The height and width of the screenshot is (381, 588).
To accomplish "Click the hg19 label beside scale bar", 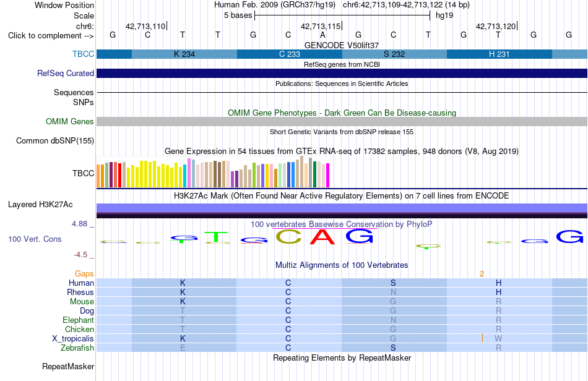I will pyautogui.click(x=444, y=15).
